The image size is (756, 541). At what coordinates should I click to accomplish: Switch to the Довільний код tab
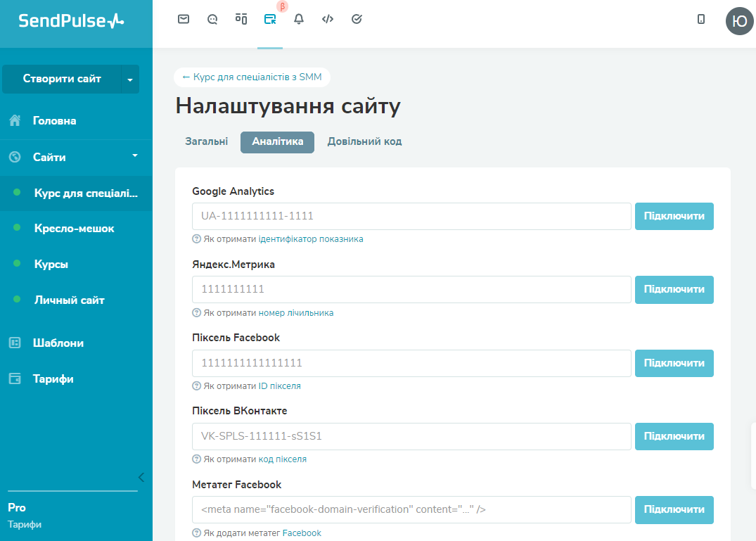pos(364,141)
